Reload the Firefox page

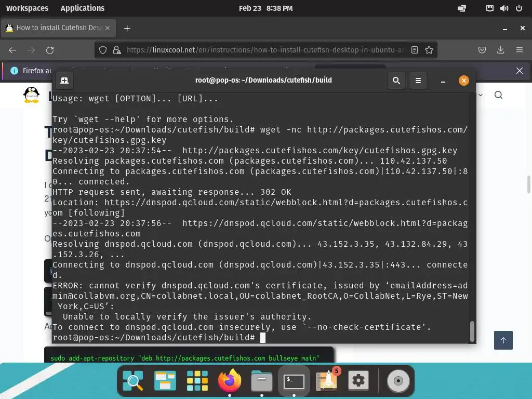coord(50,50)
